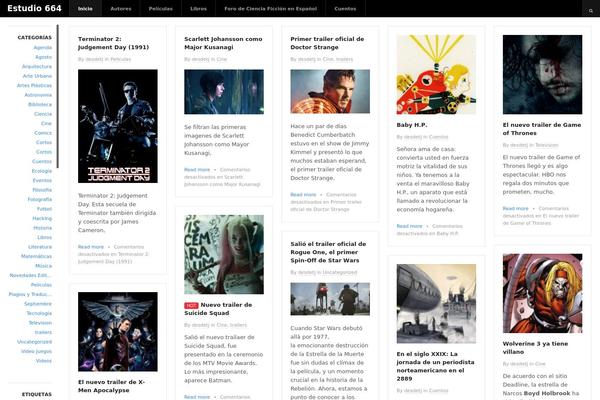
Task: Open the Libros menu item
Action: (199, 8)
